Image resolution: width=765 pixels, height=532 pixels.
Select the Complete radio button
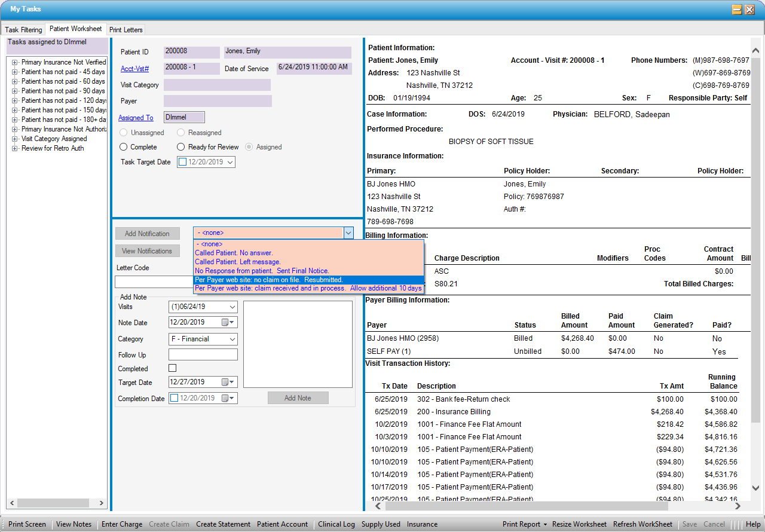pos(124,147)
